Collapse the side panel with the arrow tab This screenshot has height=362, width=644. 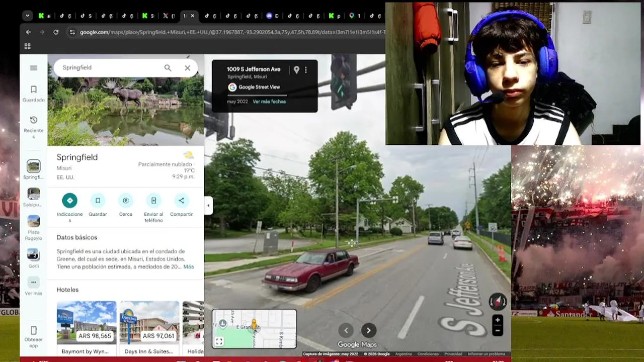click(x=208, y=205)
